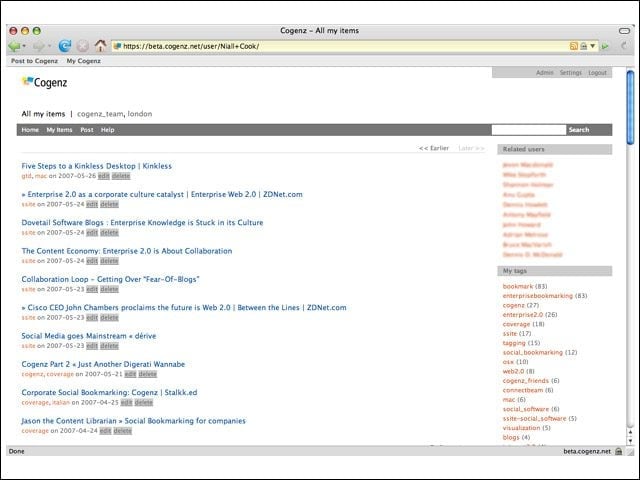
Task: Click the Logout link
Action: click(x=597, y=73)
